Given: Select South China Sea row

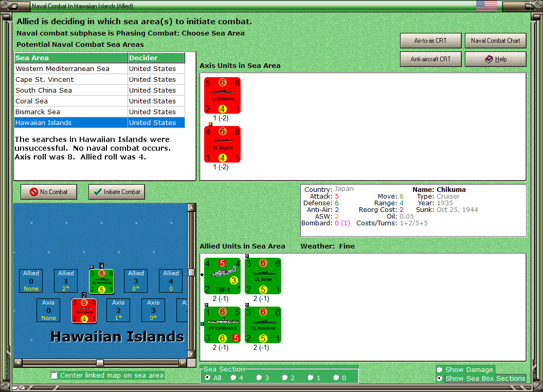Looking at the screenshot, I should point(99,90).
